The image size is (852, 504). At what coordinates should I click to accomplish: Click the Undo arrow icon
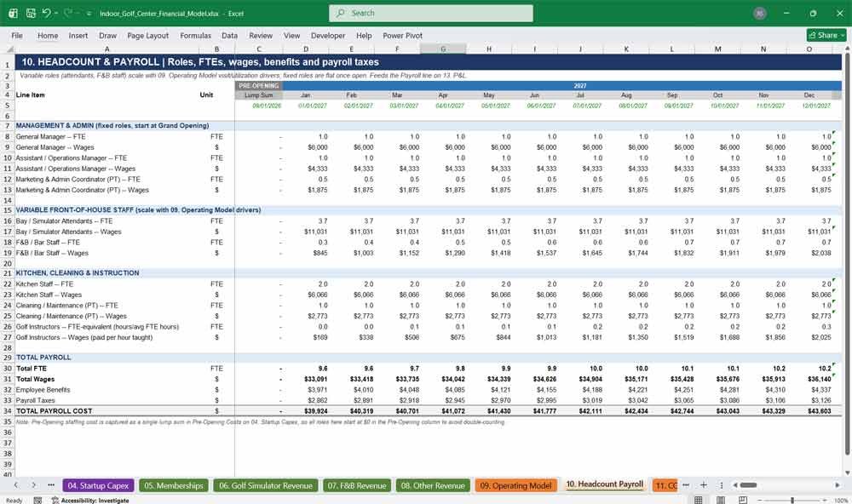click(47, 13)
